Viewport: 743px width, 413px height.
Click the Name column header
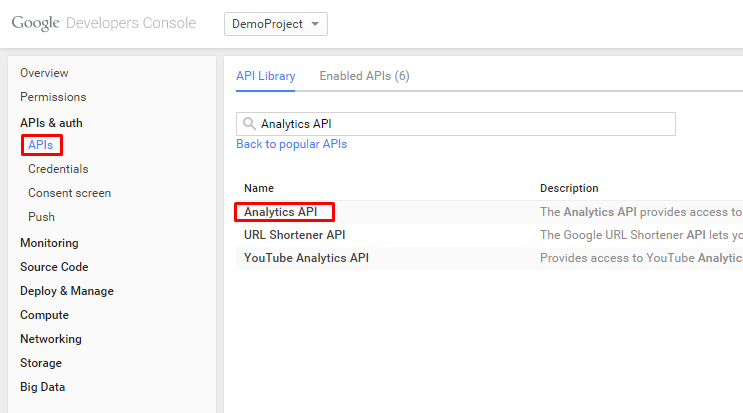259,188
